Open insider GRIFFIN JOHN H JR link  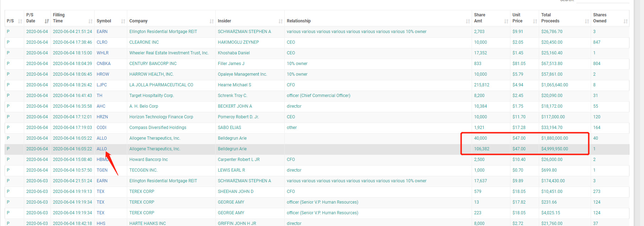click(x=237, y=224)
